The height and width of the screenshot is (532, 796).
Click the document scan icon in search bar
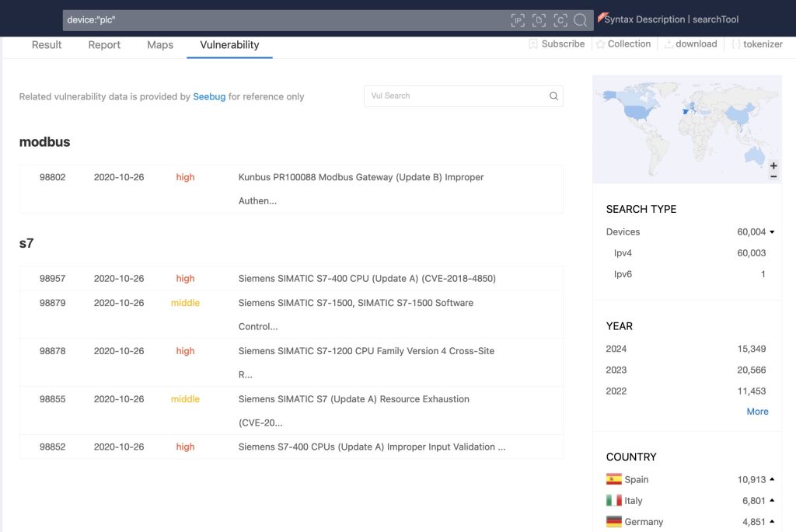tap(539, 20)
